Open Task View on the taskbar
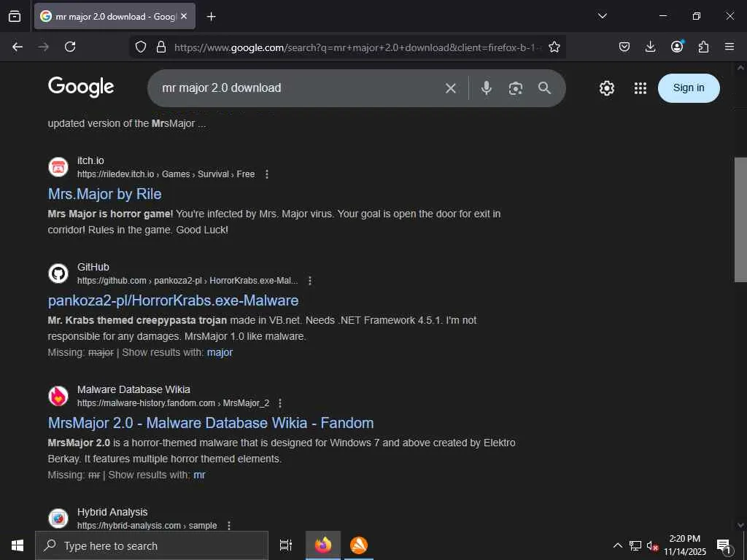747x560 pixels. tap(286, 545)
